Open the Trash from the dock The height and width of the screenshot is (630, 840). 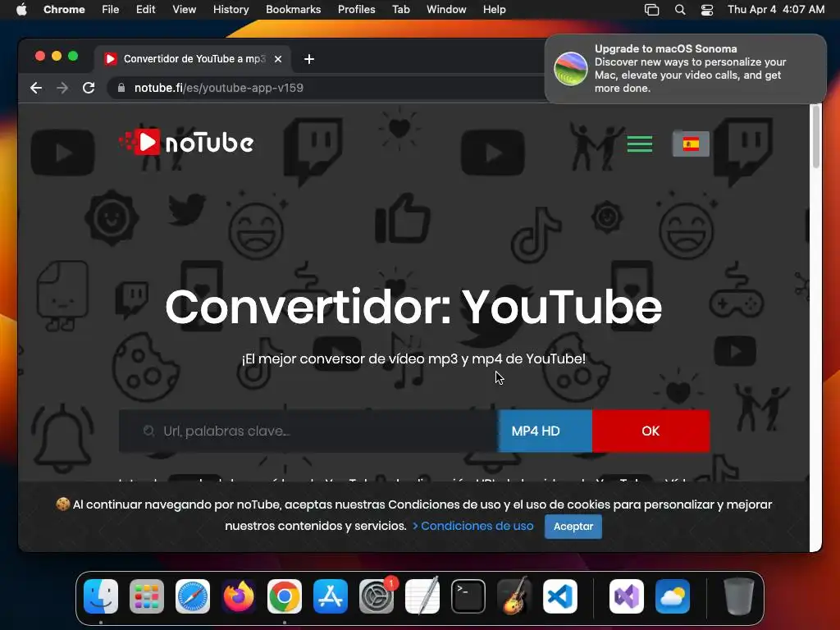click(x=739, y=596)
